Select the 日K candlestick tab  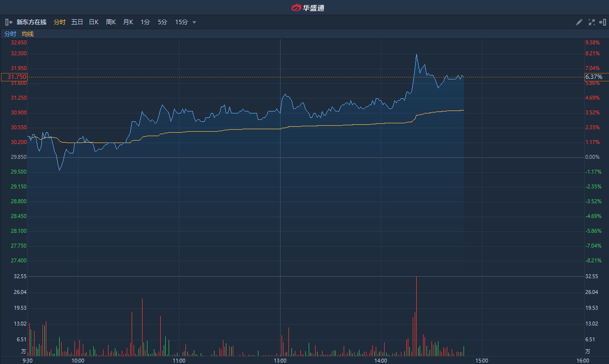point(94,22)
